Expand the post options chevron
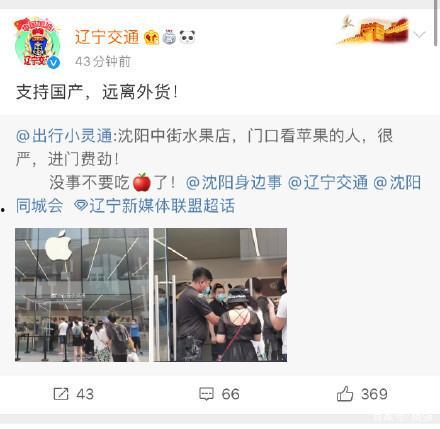 coord(420,34)
